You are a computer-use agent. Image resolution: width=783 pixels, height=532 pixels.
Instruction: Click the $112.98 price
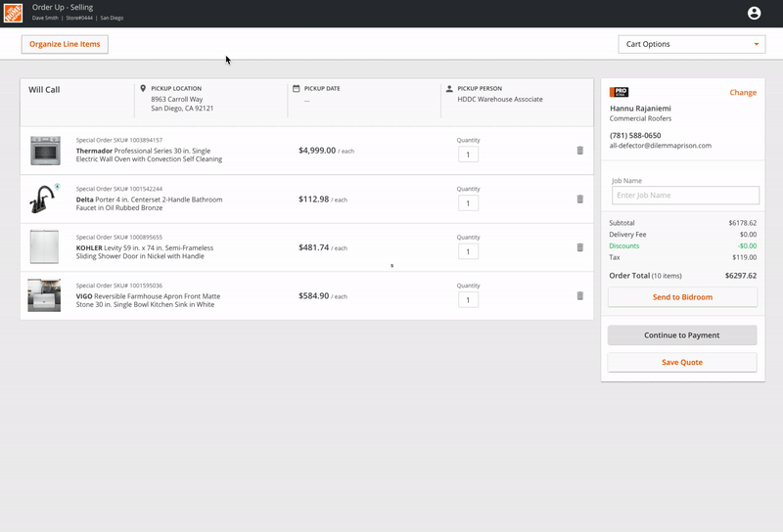(313, 199)
